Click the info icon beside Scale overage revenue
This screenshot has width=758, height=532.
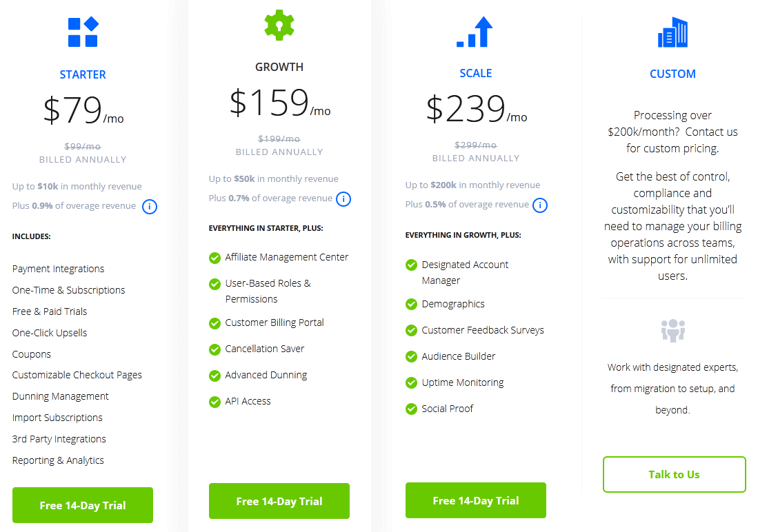[x=540, y=205]
